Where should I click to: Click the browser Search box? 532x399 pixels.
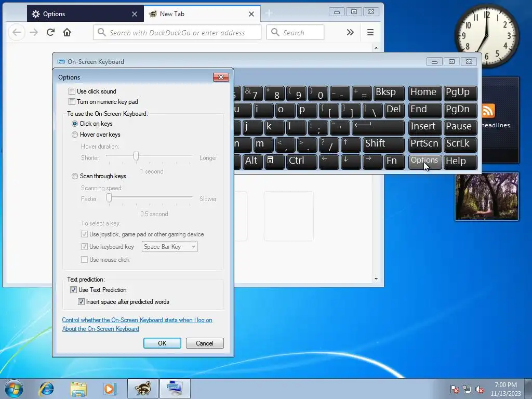[295, 33]
